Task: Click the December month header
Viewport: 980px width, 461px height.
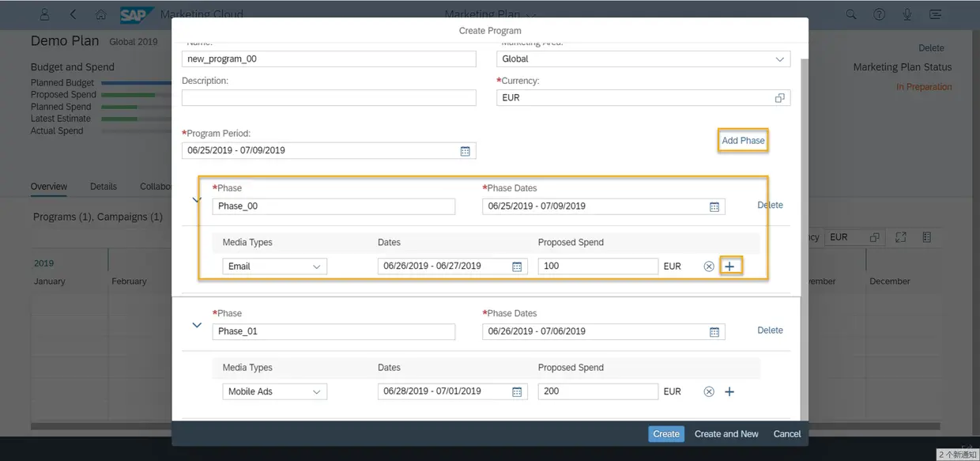Action: pyautogui.click(x=890, y=282)
